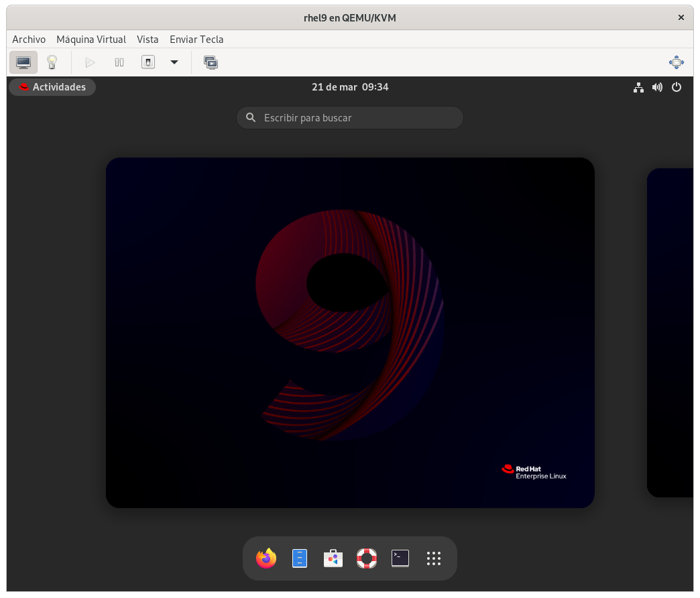The height and width of the screenshot is (598, 700).
Task: Expand the shutdown options dropdown arrow
Action: [x=174, y=62]
